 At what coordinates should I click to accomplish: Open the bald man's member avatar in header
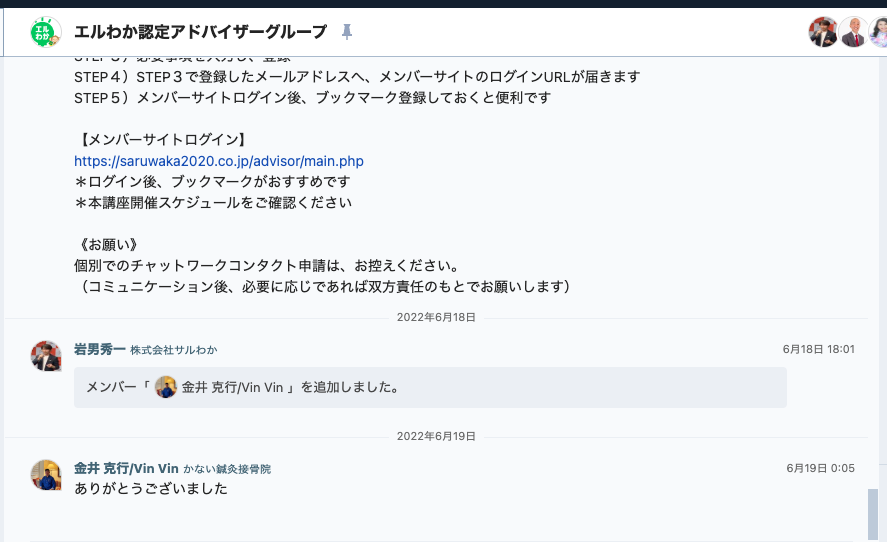(854, 32)
